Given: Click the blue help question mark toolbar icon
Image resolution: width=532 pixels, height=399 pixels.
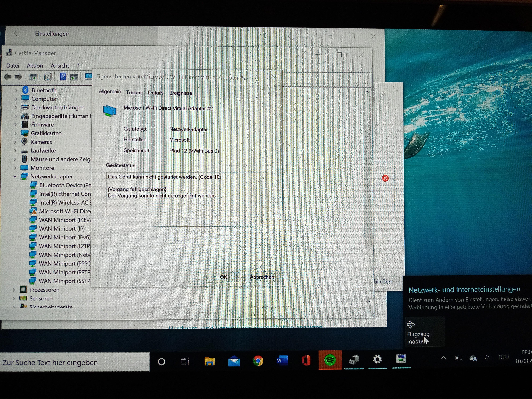Looking at the screenshot, I should point(63,77).
